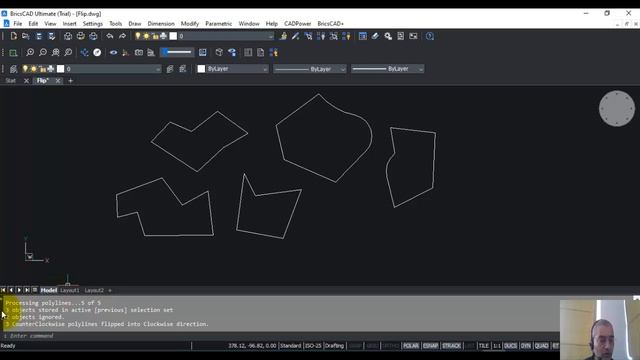The height and width of the screenshot is (360, 640).
Task: Toggle DYN dynamic input in status bar
Action: (x=526, y=346)
